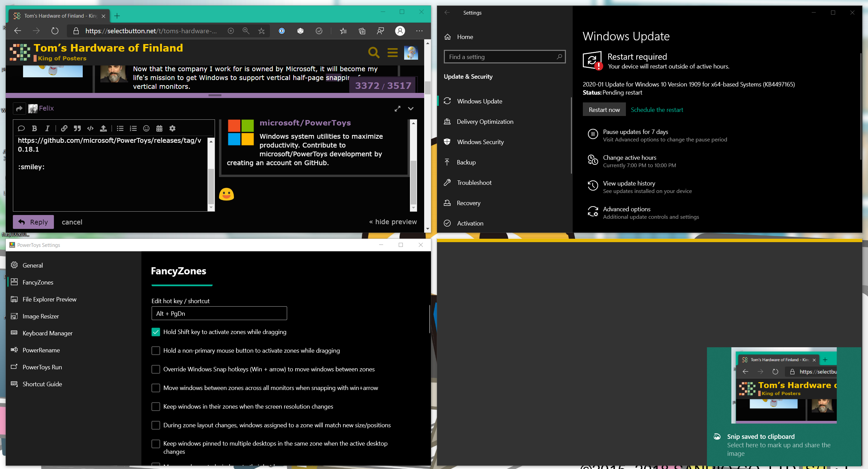Check Keep windows in zones on resolution change
Viewport: 868px width, 469px height.
point(156,407)
